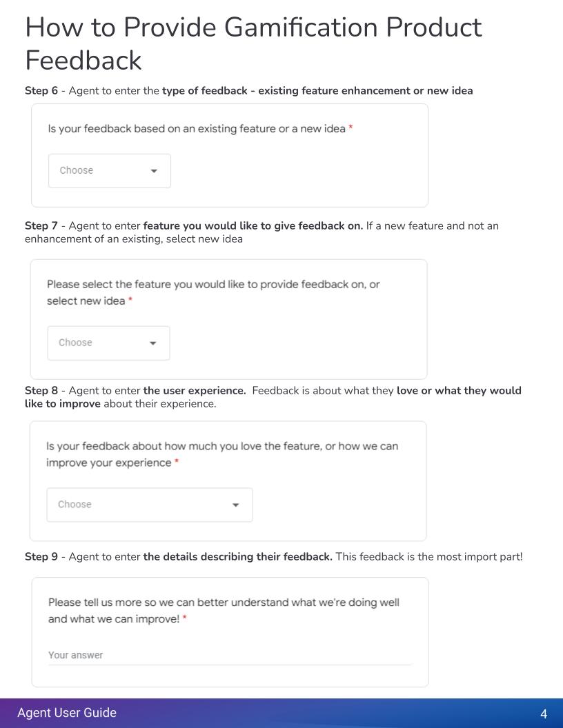Open the Choose dropdown for selecting a feature

tap(108, 343)
